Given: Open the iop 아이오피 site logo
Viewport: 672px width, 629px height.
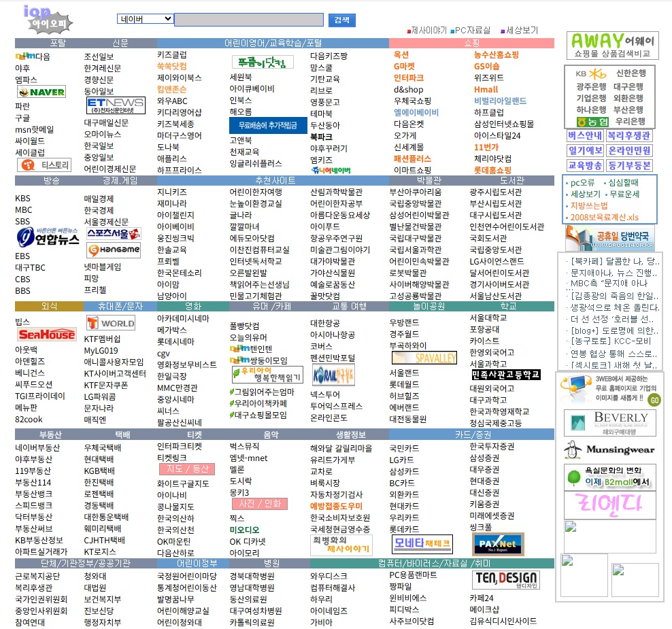Looking at the screenshot, I should point(47,19).
